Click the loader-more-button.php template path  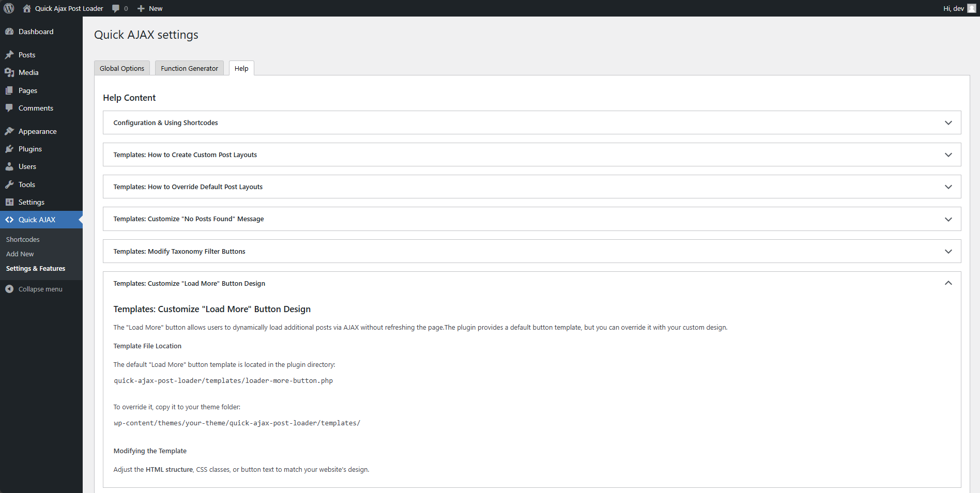(223, 381)
